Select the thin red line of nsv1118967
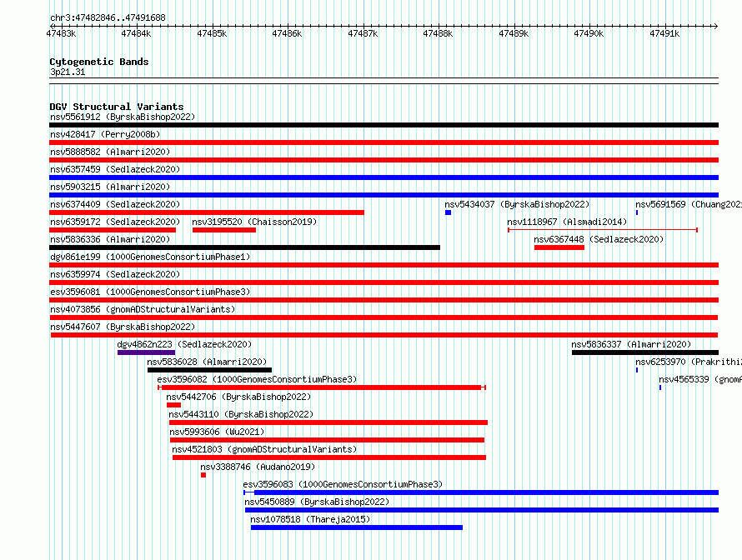The width and height of the screenshot is (742, 560). [603, 230]
